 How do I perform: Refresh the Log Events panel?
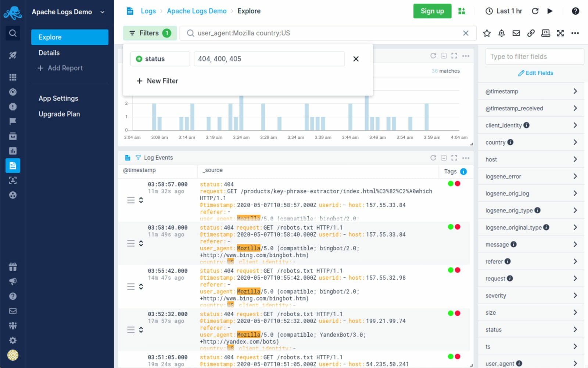pyautogui.click(x=433, y=158)
